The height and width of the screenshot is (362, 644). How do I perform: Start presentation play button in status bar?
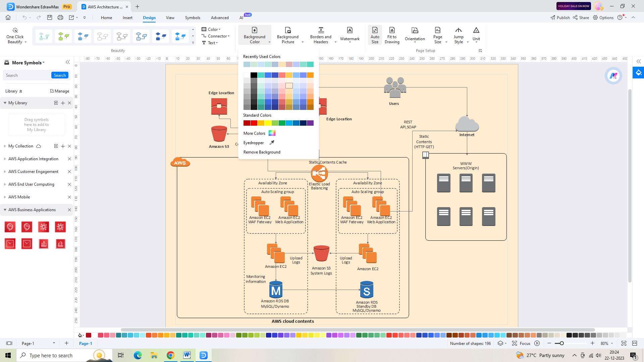point(537,343)
